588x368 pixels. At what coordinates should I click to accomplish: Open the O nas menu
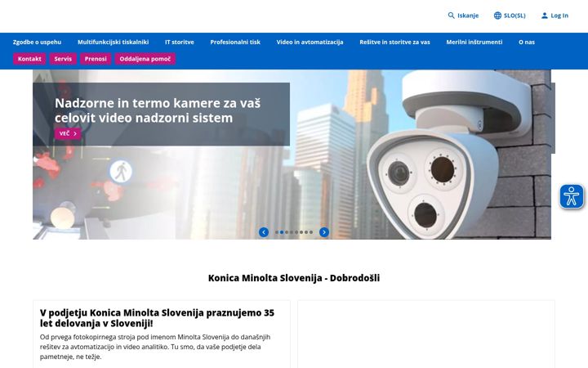(527, 42)
